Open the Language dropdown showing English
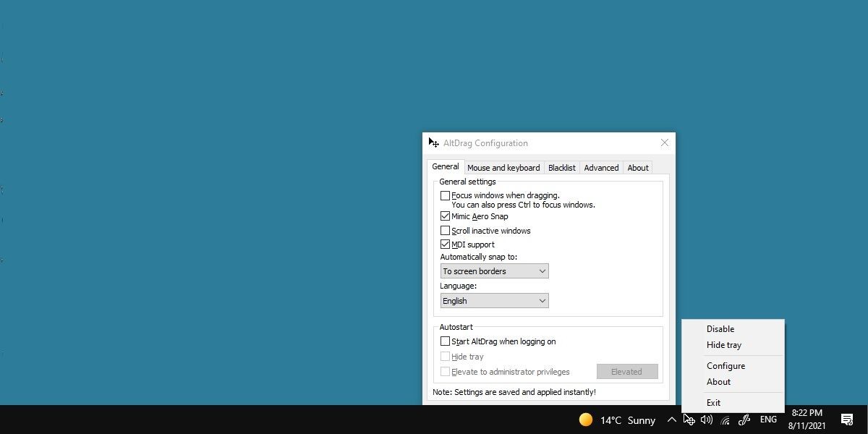Image resolution: width=868 pixels, height=434 pixels. pos(494,301)
